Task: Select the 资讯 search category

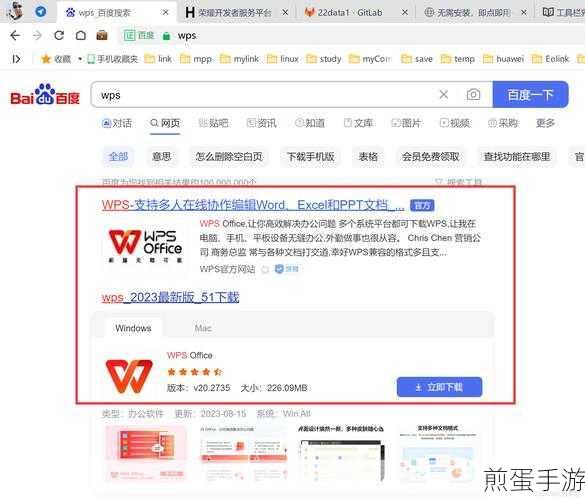Action: click(262, 123)
